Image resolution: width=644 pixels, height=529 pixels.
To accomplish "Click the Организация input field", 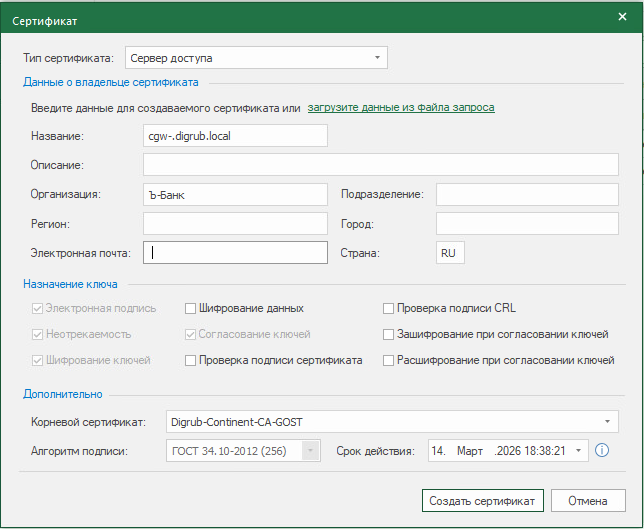I will [x=235, y=194].
